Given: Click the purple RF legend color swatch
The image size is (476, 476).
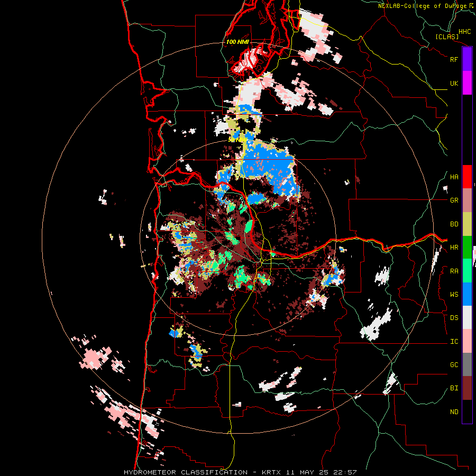Looking at the screenshot, I should click(x=467, y=59).
